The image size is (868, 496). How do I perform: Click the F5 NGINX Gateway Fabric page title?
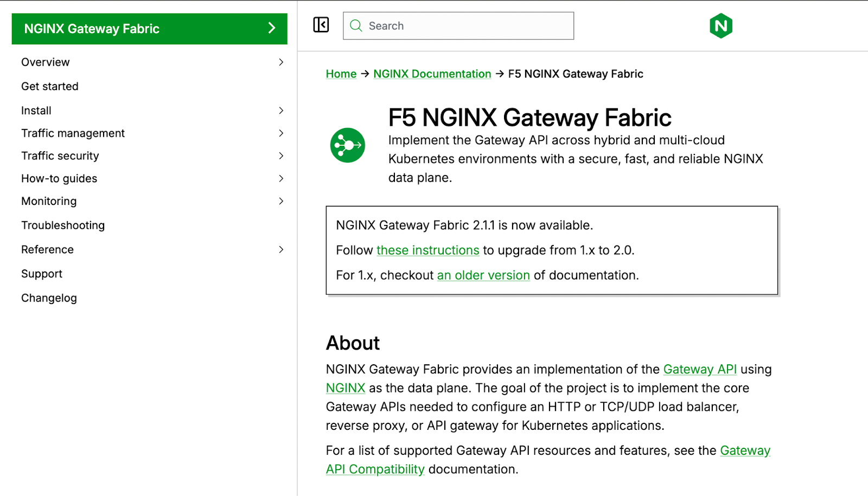tap(529, 118)
